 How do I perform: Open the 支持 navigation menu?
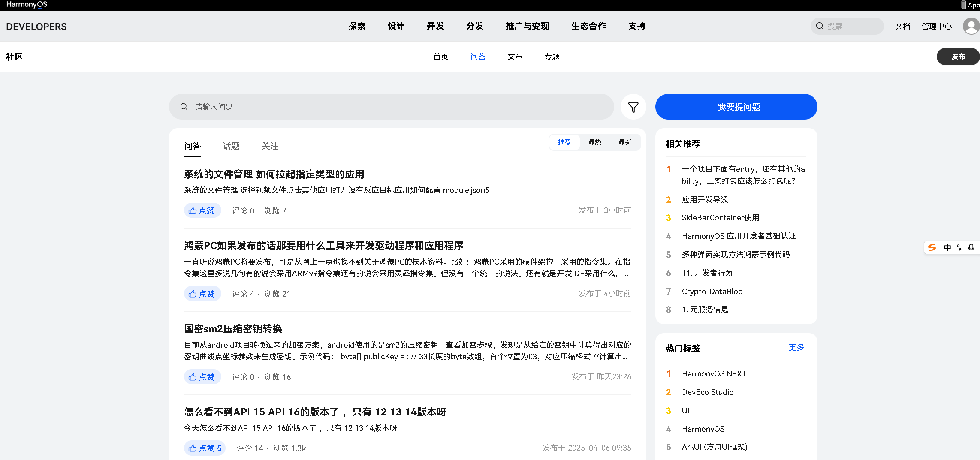(x=637, y=26)
